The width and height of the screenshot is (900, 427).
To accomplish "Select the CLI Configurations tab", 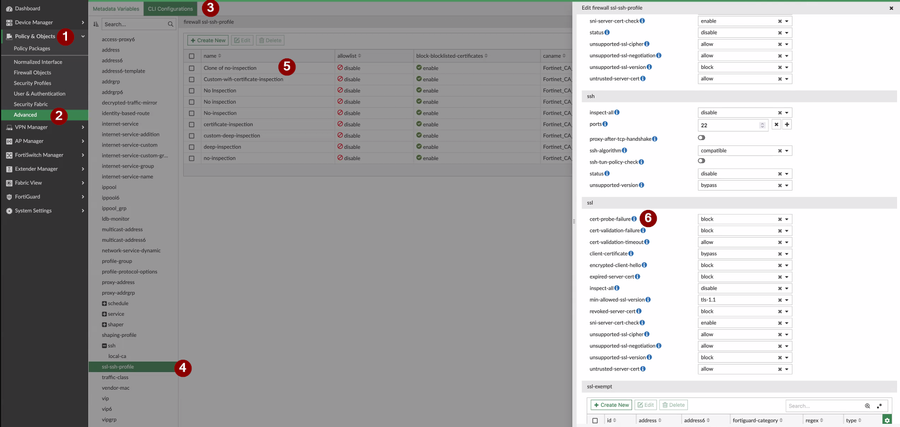I will pyautogui.click(x=170, y=9).
